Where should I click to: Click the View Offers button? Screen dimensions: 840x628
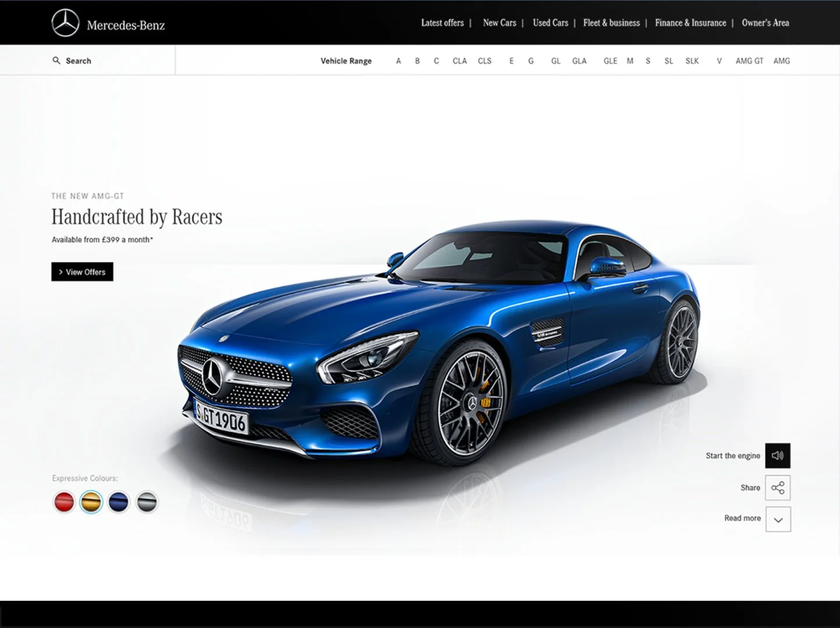[x=82, y=272]
